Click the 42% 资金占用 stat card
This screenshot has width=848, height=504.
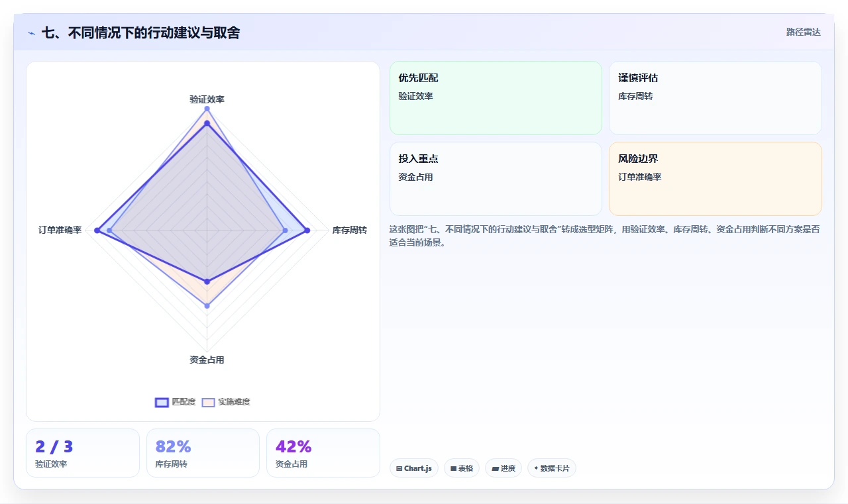pos(323,453)
